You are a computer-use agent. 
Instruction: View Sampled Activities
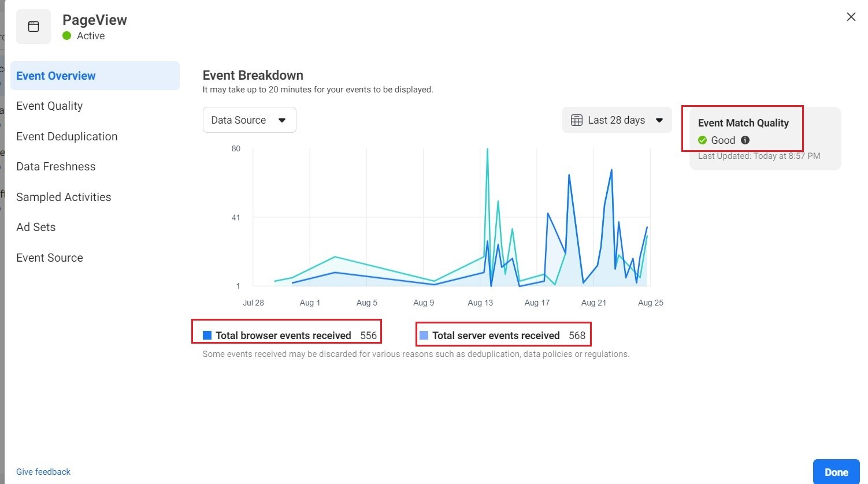64,197
